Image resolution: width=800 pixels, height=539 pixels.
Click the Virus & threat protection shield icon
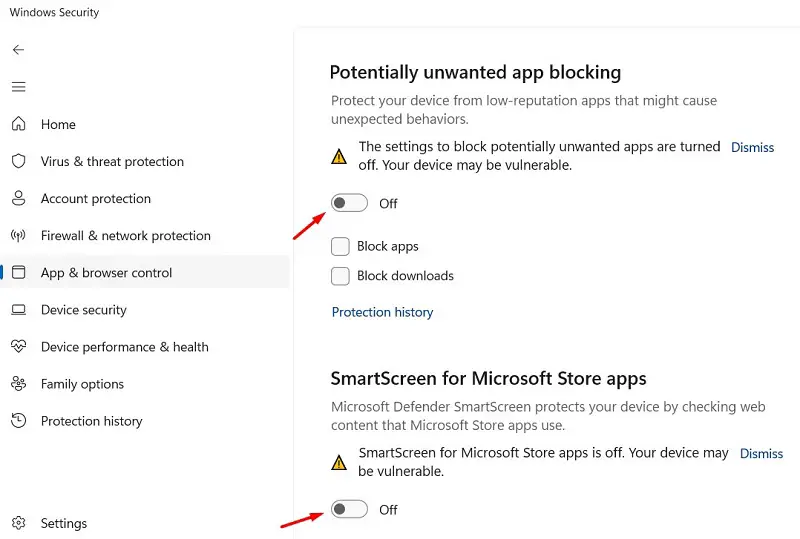click(18, 161)
